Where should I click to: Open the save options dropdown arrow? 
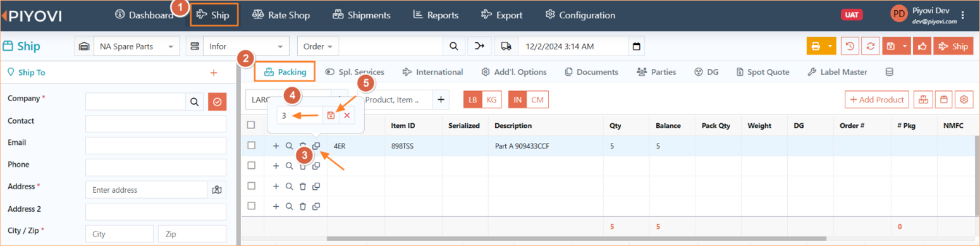pos(905,46)
